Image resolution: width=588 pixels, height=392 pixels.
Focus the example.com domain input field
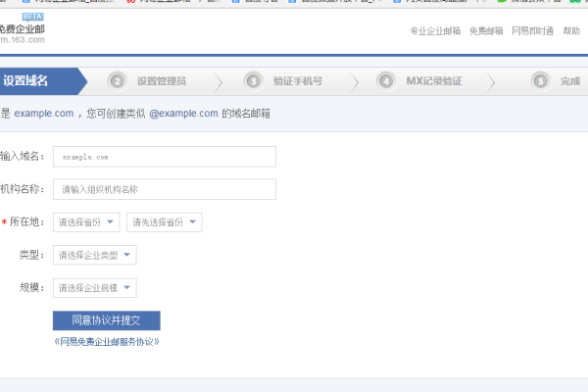click(165, 157)
